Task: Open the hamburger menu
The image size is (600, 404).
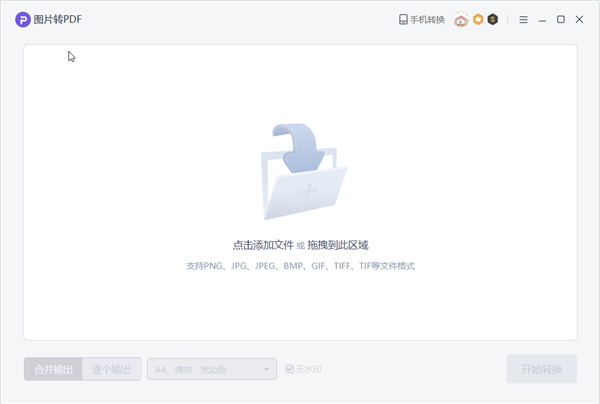Action: pyautogui.click(x=523, y=20)
